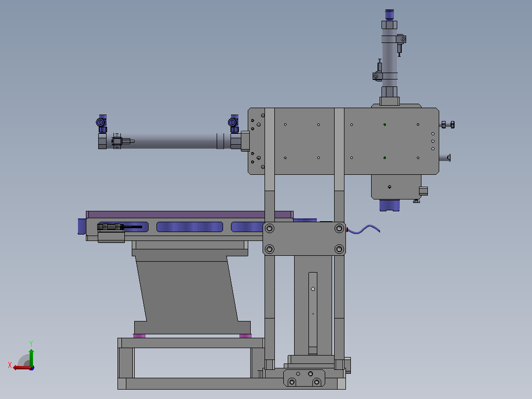Click the upper-left bolt of the four-bolt clamp plate
The image size is (532, 399).
[269, 228]
